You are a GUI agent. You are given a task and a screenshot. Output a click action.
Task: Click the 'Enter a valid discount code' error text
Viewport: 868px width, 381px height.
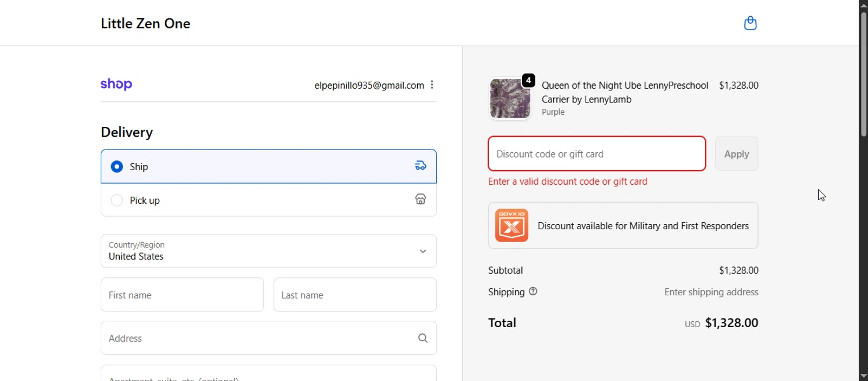(568, 181)
